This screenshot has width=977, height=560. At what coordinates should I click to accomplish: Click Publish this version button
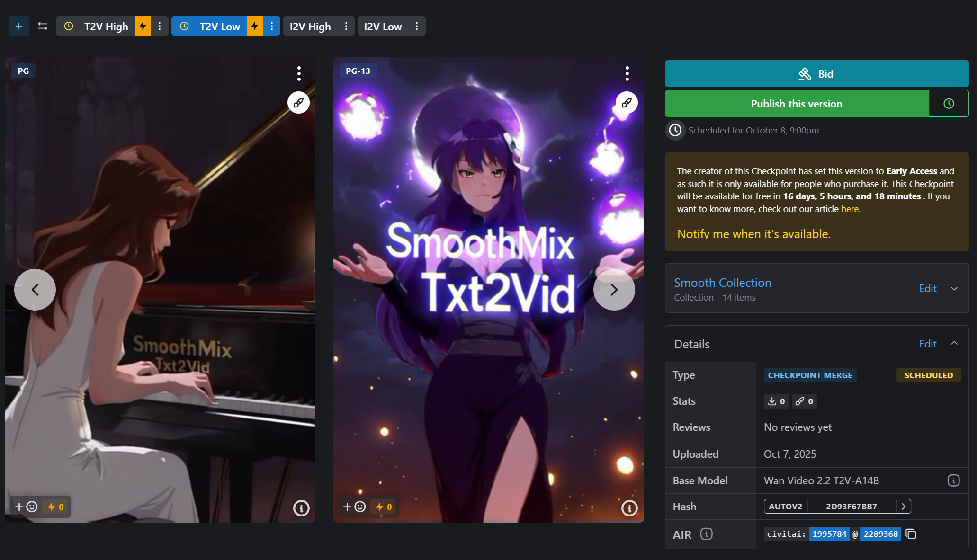pyautogui.click(x=796, y=104)
